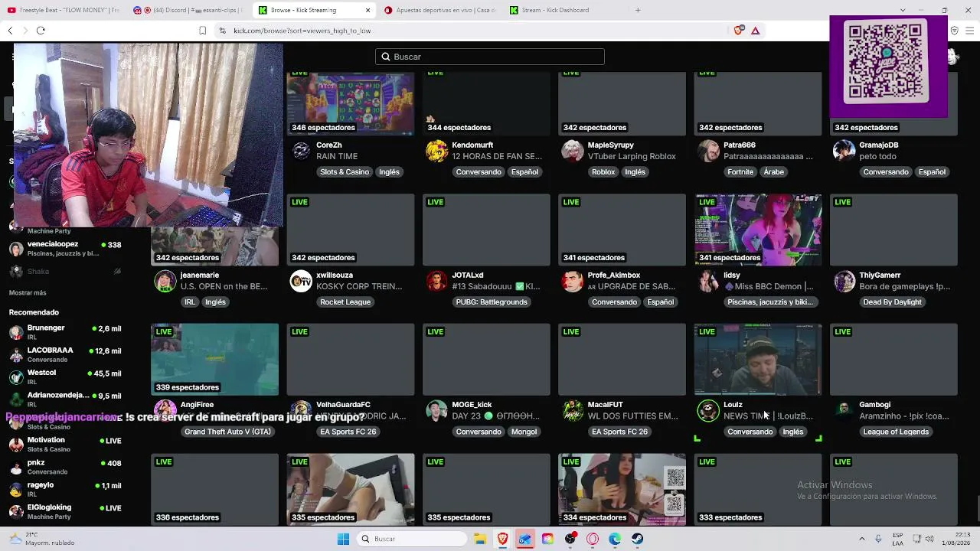Open lidsy channel avatar
This screenshot has width=980, height=551.
[708, 281]
